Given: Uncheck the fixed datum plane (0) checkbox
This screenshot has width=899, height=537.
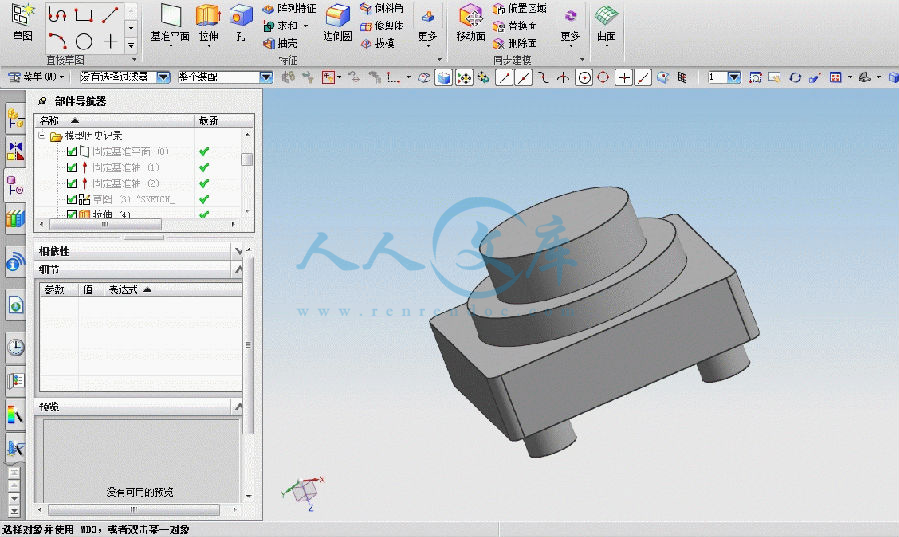Looking at the screenshot, I should coord(72,151).
